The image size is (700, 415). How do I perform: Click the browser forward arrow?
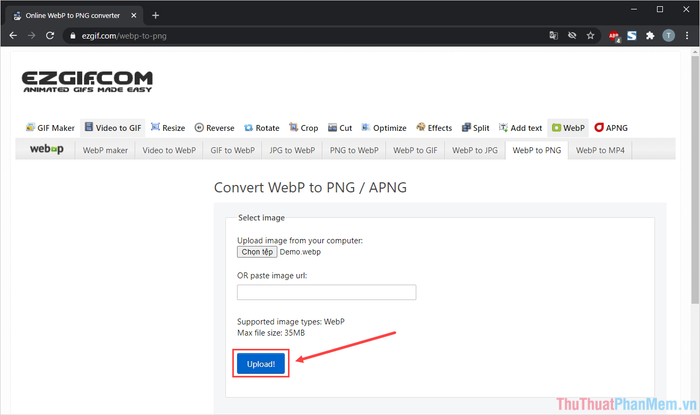31,36
